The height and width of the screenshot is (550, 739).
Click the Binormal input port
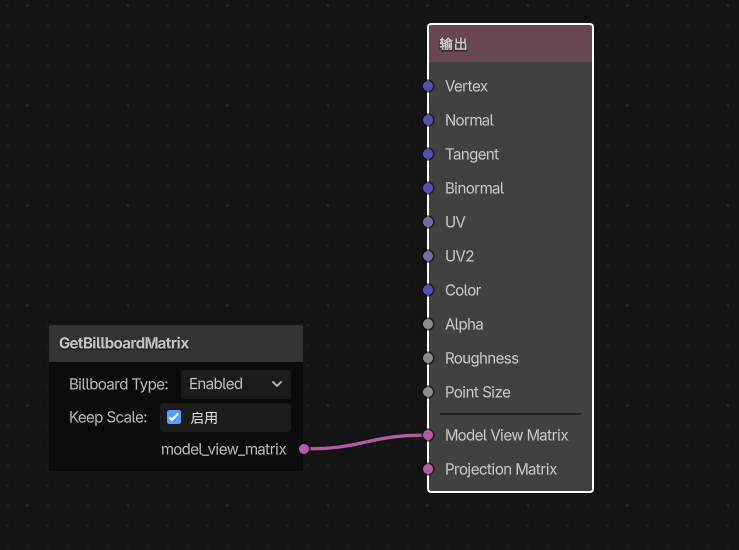pos(428,188)
